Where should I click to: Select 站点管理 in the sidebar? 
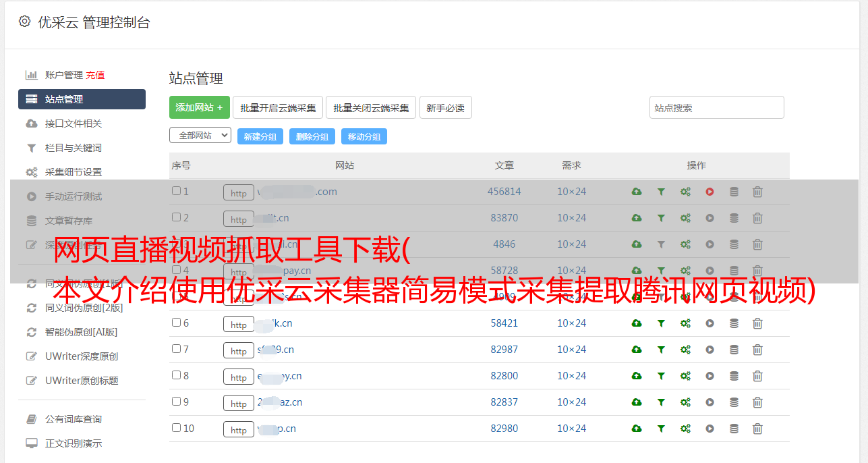pos(82,99)
